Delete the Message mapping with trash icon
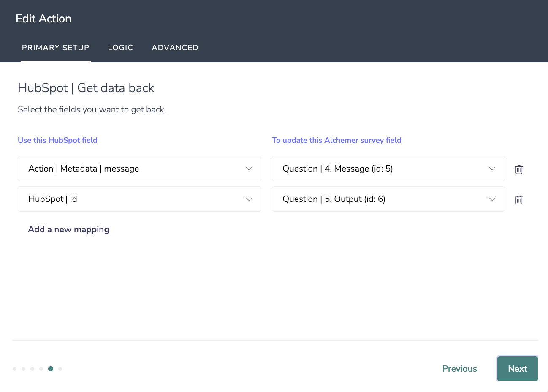This screenshot has height=392, width=548. click(x=519, y=169)
